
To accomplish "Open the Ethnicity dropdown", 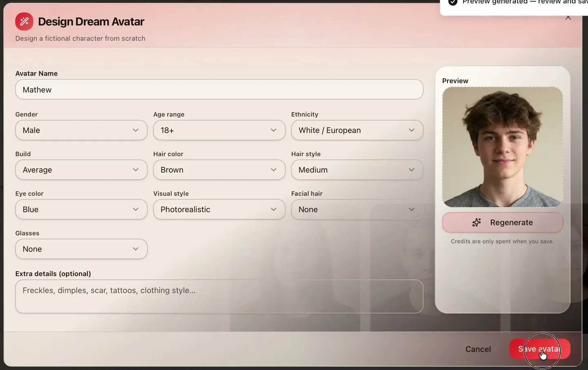I will 357,130.
